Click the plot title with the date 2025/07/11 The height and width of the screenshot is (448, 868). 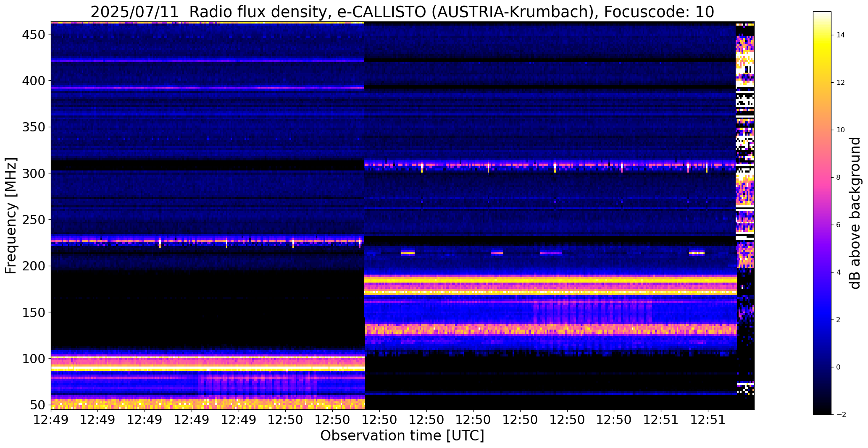tap(402, 12)
